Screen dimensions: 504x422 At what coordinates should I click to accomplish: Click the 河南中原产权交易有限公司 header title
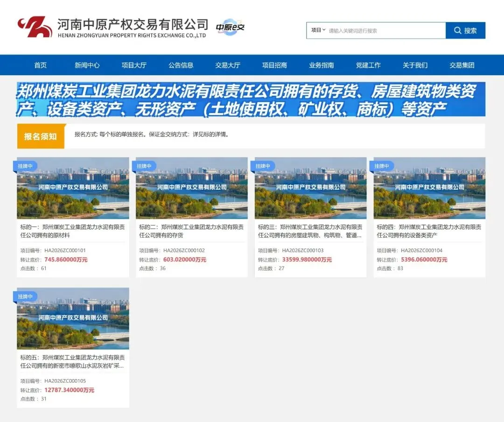tap(133, 24)
